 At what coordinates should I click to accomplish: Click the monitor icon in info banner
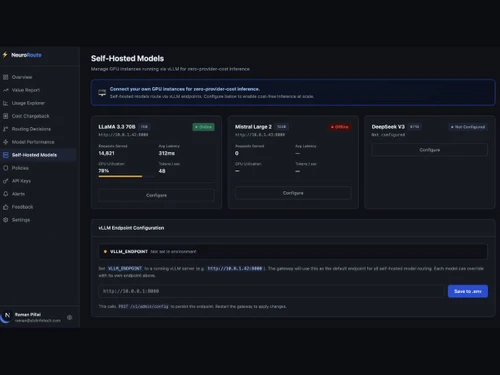click(x=102, y=93)
